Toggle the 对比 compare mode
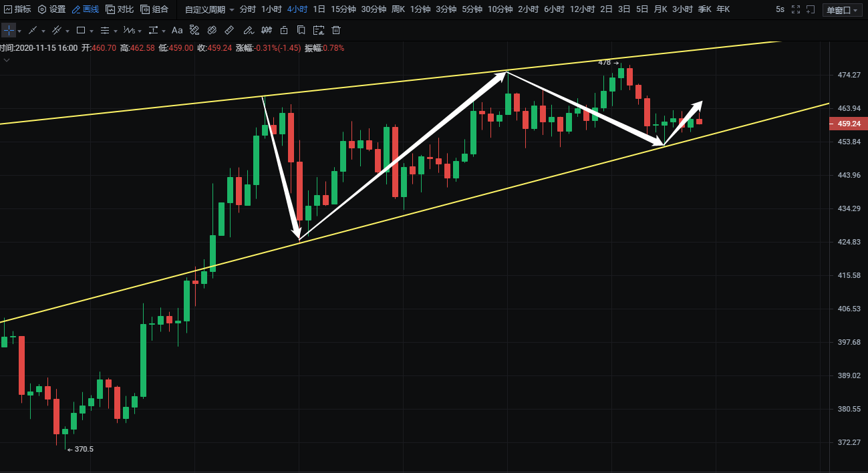 [120, 9]
